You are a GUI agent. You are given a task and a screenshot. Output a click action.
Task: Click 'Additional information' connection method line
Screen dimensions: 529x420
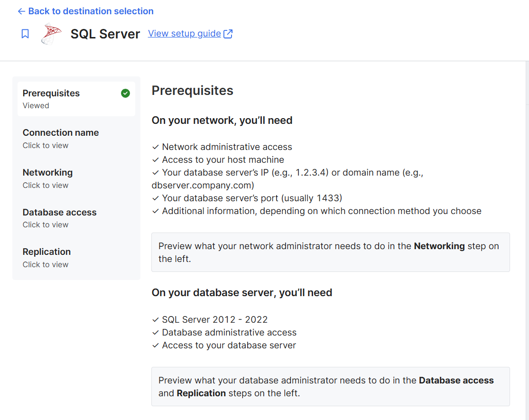[316, 211]
